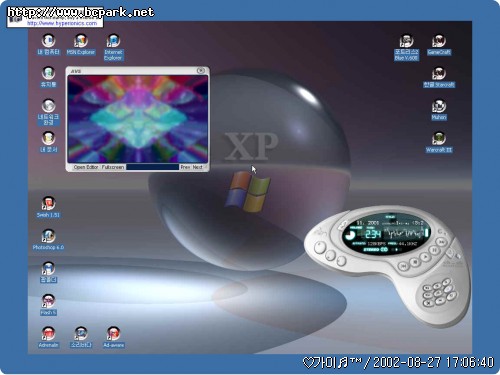This screenshot has height=375, width=500.
Task: Close the AVS visualization window
Action: click(x=200, y=70)
